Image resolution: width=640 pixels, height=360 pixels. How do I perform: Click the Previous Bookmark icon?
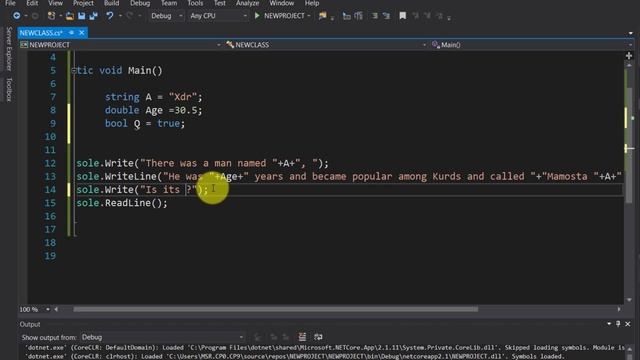tap(416, 16)
